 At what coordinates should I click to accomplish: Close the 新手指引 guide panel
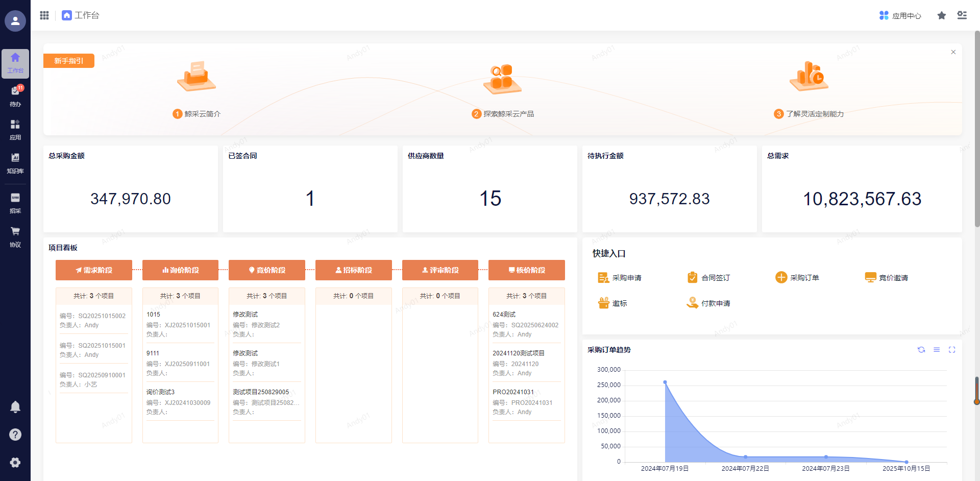point(953,52)
